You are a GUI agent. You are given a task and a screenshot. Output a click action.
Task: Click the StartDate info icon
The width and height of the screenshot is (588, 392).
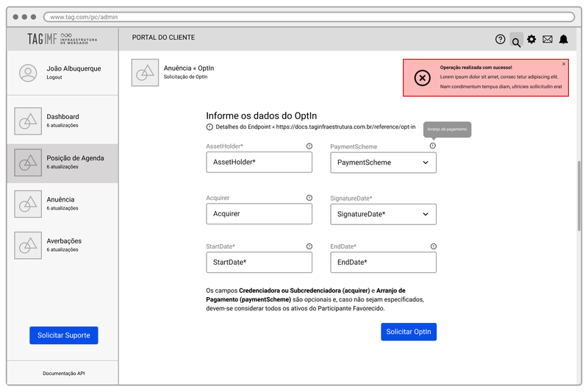(x=309, y=246)
